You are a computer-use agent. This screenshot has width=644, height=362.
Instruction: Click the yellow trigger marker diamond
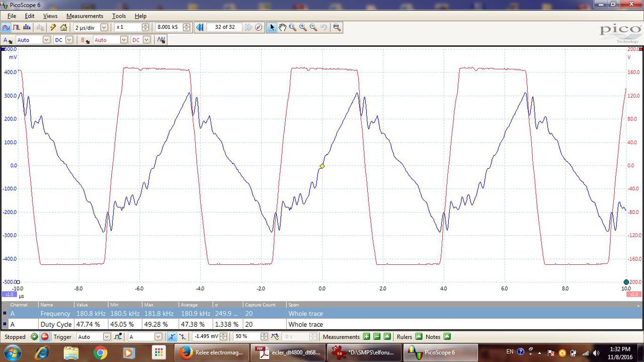point(322,166)
